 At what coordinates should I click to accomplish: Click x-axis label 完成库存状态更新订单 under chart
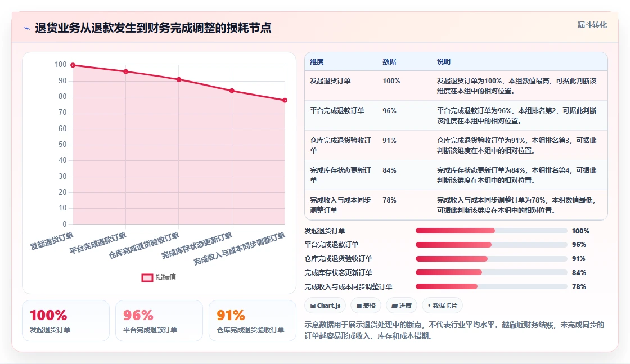pyautogui.click(x=197, y=245)
